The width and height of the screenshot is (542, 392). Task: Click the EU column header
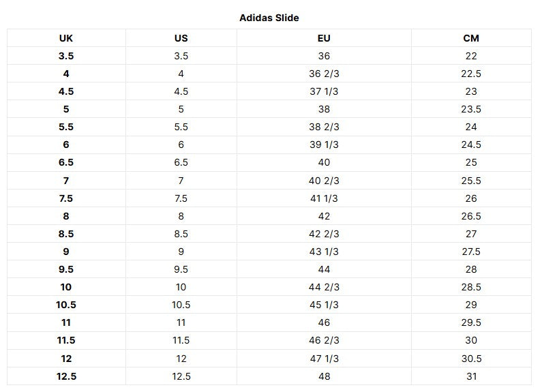(324, 38)
